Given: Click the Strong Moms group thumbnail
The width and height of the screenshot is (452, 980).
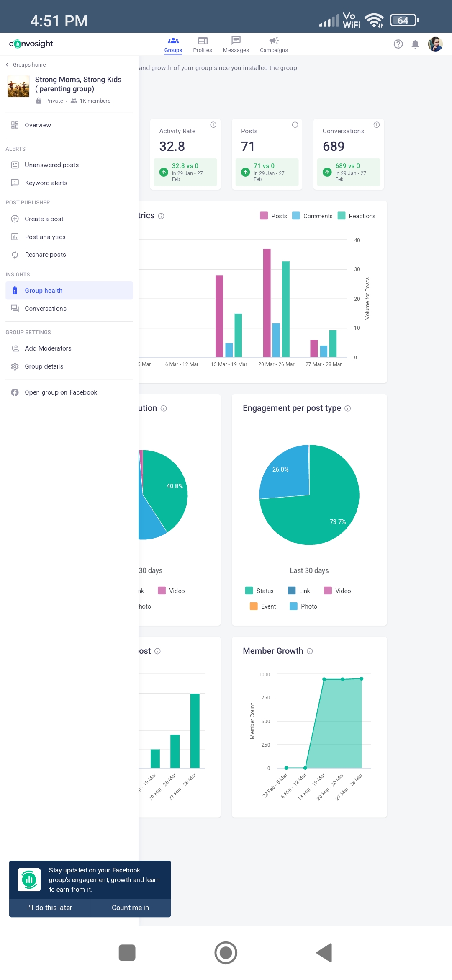Looking at the screenshot, I should pos(18,86).
